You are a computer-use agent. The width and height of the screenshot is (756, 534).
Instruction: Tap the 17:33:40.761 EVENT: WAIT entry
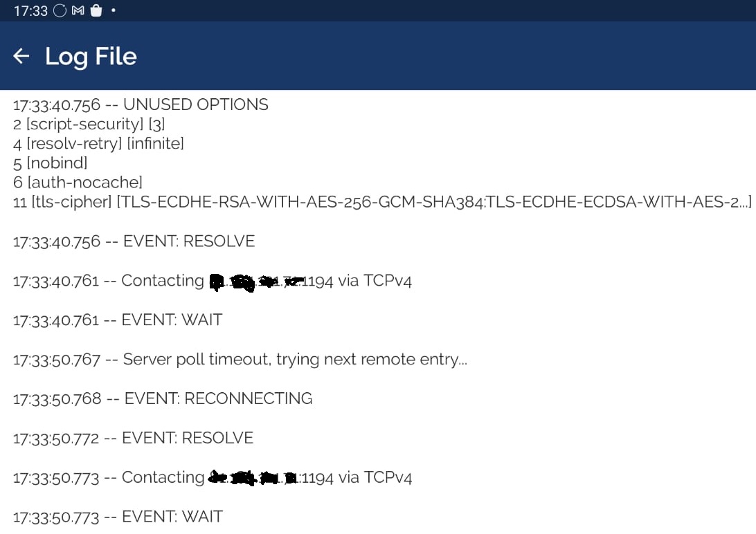118,320
